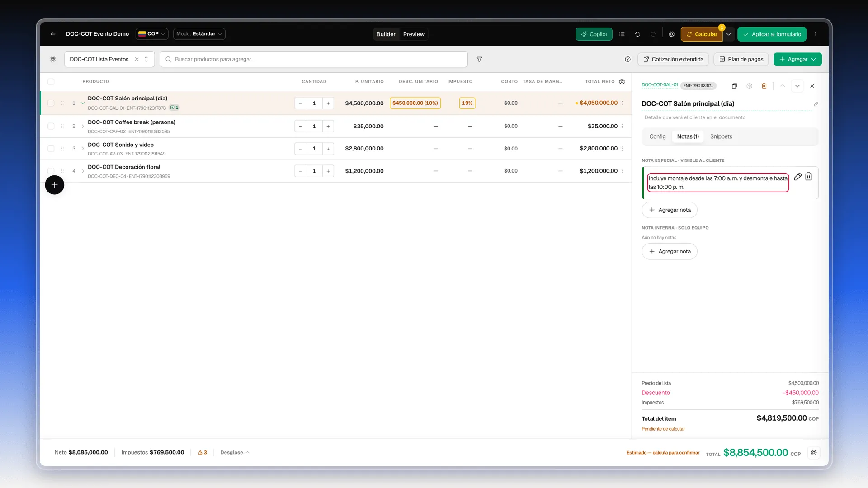Open the Agregar dropdown button

point(797,59)
